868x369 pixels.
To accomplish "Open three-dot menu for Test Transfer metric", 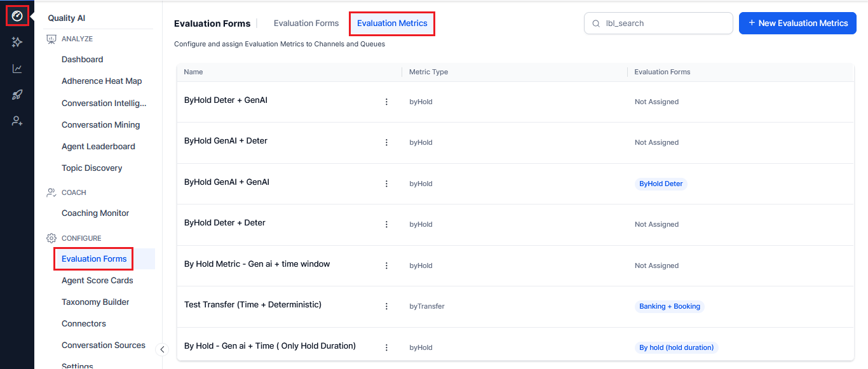I will pos(386,306).
